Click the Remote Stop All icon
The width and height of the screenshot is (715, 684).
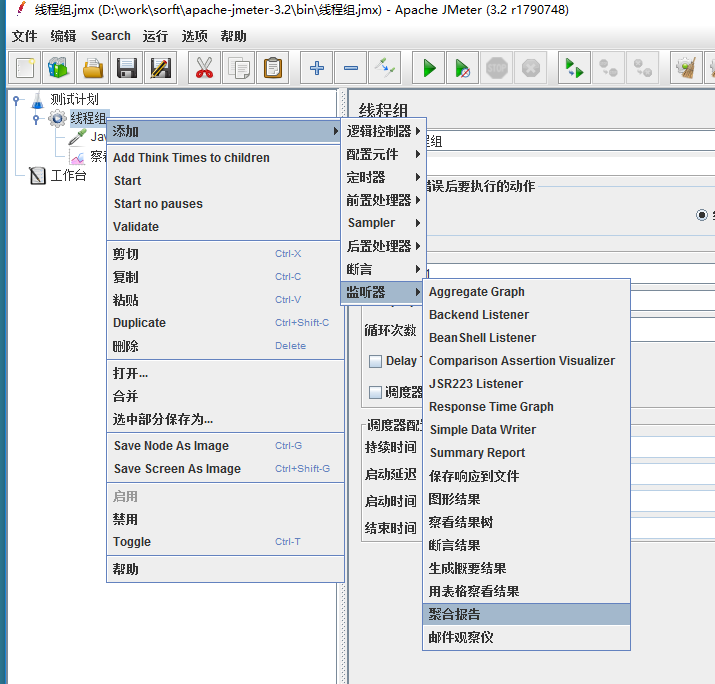tap(608, 68)
